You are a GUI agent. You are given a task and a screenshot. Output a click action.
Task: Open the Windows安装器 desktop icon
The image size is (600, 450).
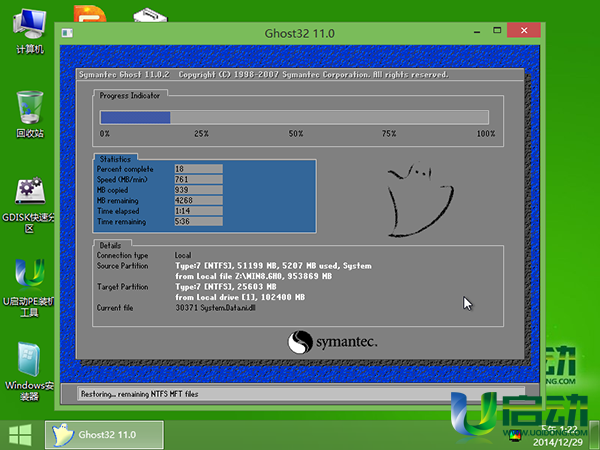pyautogui.click(x=29, y=370)
